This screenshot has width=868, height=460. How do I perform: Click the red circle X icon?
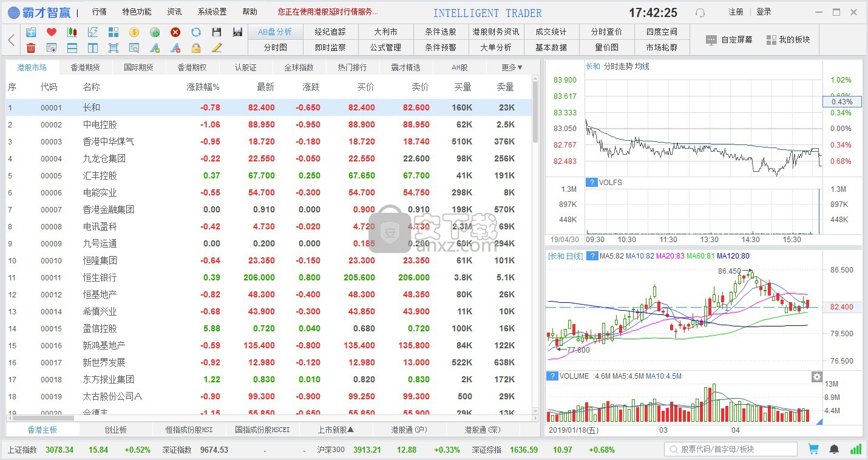pyautogui.click(x=175, y=32)
